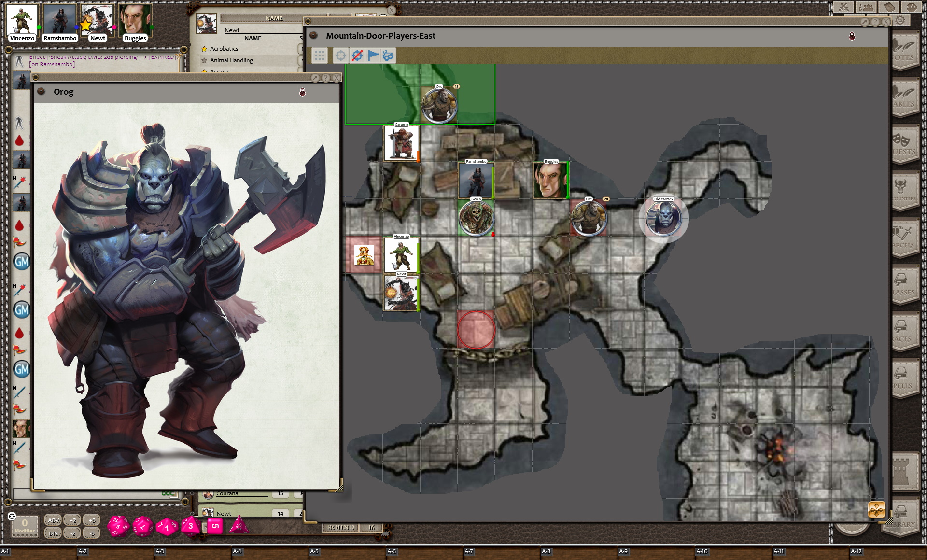Share the map window via arrow button

coord(865,22)
